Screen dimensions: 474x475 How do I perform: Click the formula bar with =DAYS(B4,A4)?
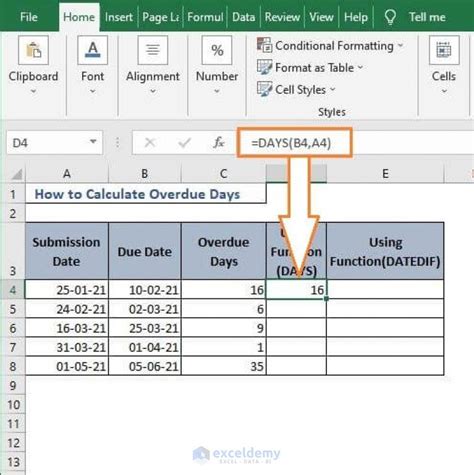click(295, 143)
